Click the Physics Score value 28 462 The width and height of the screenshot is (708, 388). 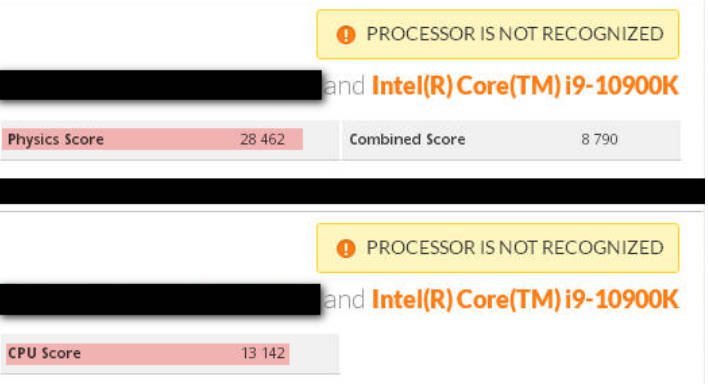point(262,140)
